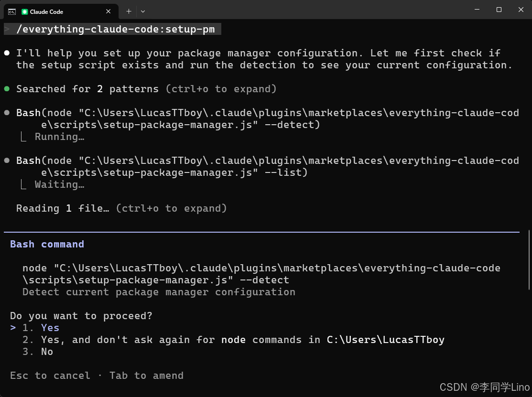
Task: Click the ctrl+o expand hint for searched patterns
Action: (221, 89)
